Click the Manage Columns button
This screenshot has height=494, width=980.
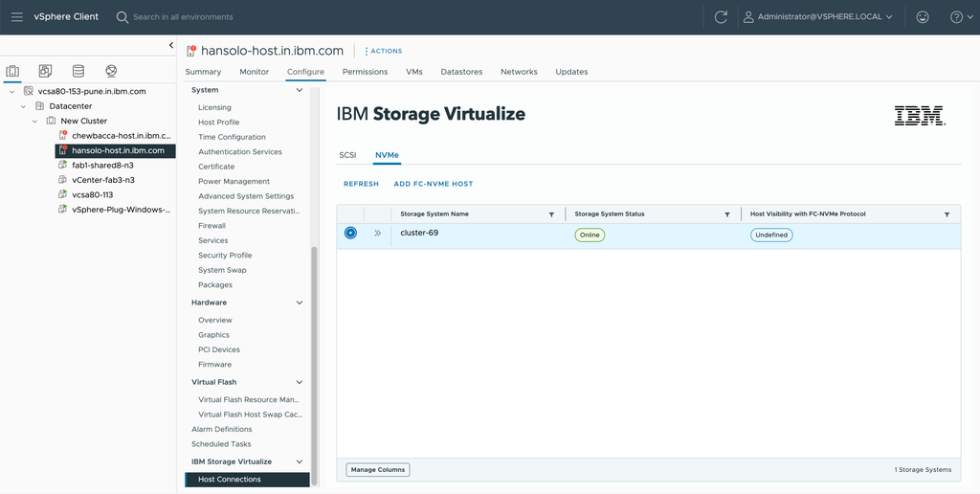(378, 470)
